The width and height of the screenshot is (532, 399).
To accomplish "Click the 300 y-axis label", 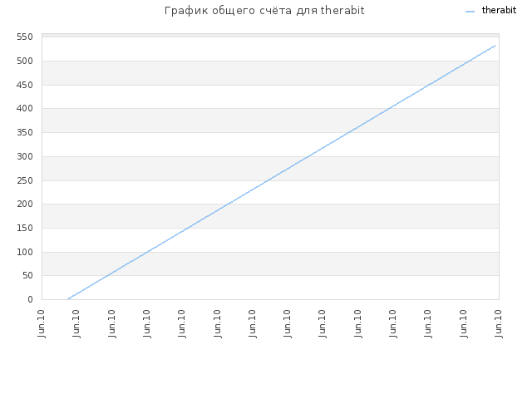I will [25, 157].
